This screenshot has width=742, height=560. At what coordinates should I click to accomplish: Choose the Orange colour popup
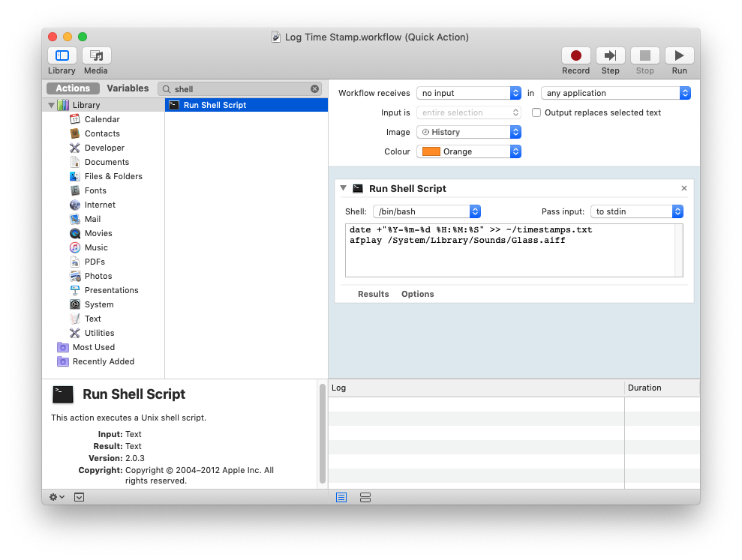coord(468,151)
